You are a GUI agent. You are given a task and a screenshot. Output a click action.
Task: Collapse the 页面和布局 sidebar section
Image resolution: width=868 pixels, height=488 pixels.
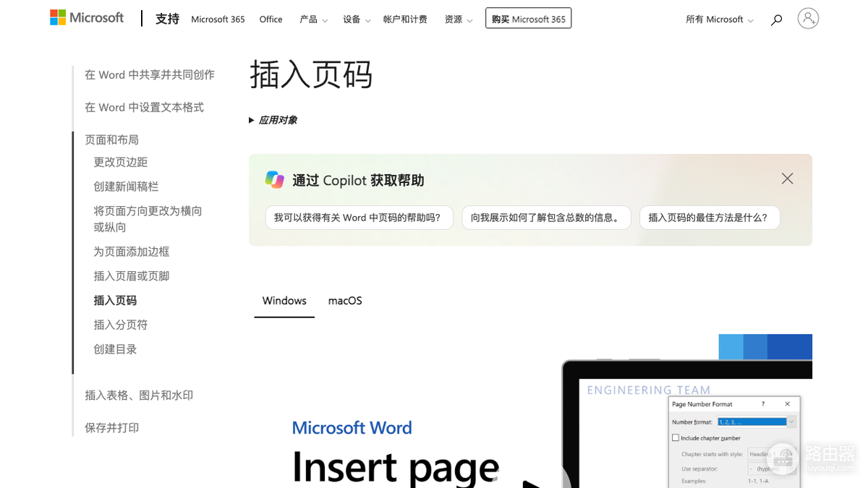pos(111,140)
